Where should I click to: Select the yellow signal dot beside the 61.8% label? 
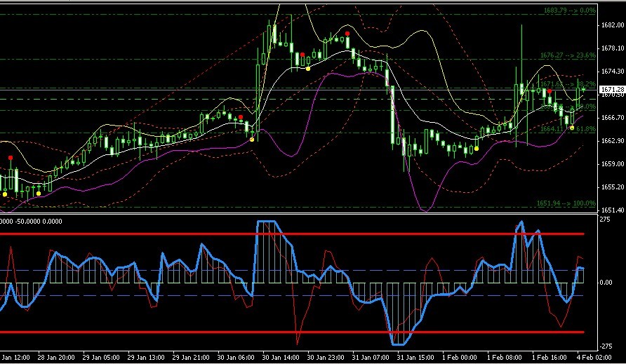[572, 128]
